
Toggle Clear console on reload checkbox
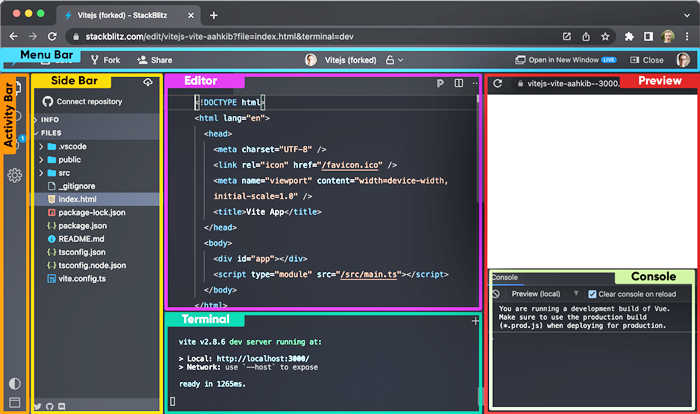click(x=592, y=294)
